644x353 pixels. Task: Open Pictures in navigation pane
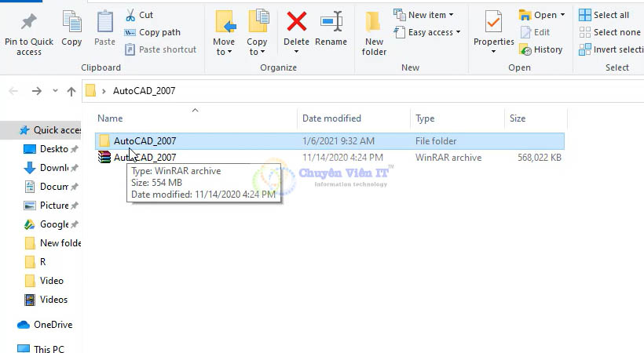coord(51,206)
